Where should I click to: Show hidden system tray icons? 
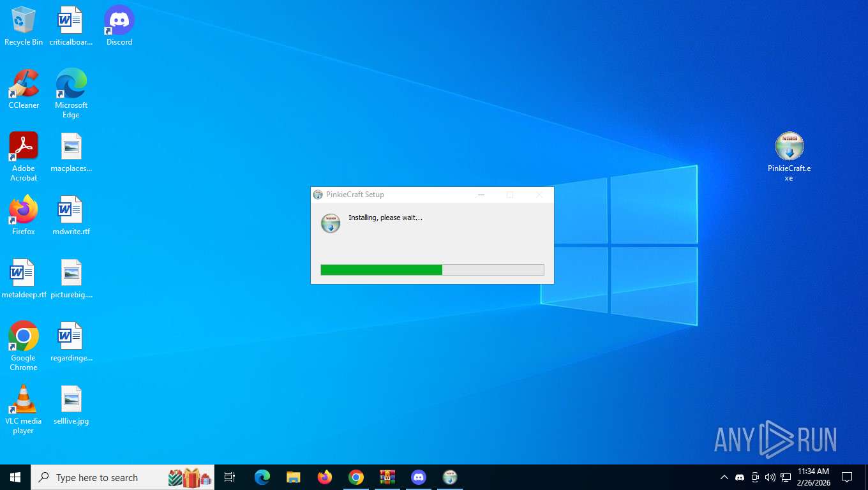tap(724, 477)
